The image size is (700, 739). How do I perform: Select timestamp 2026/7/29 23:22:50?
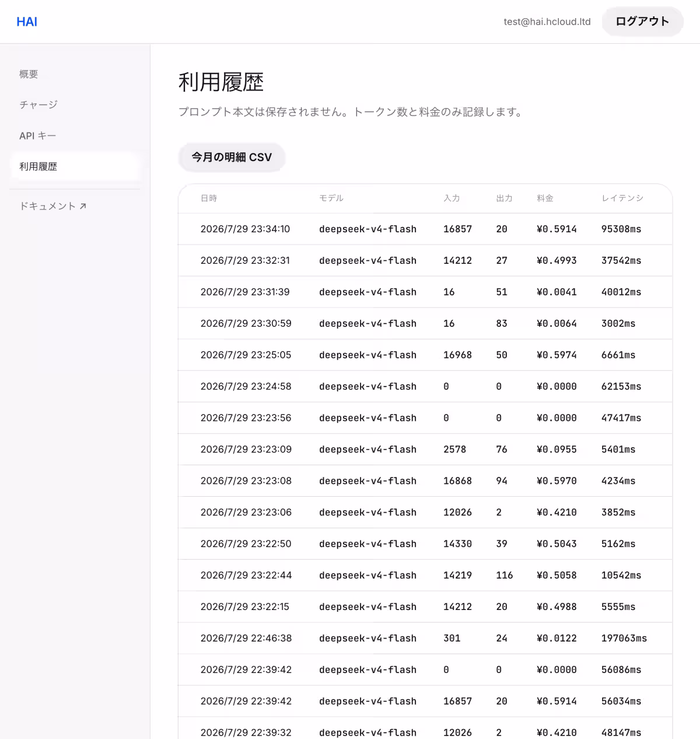tap(246, 544)
